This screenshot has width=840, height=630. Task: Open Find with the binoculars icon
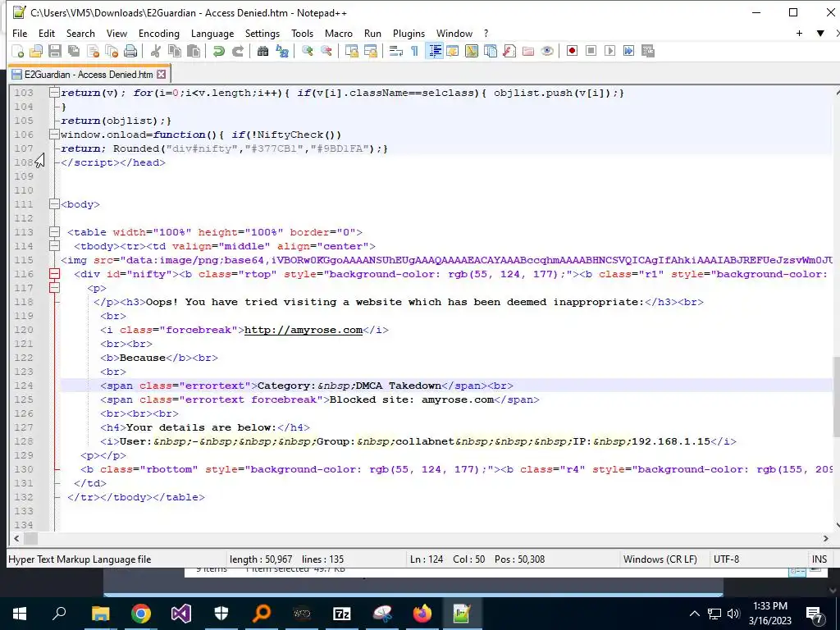point(262,51)
